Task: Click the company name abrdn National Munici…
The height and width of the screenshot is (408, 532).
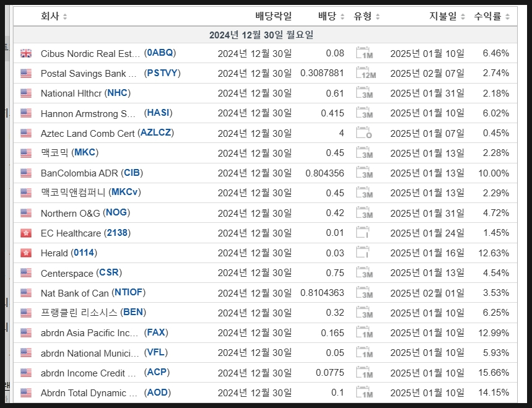Action: [90, 353]
